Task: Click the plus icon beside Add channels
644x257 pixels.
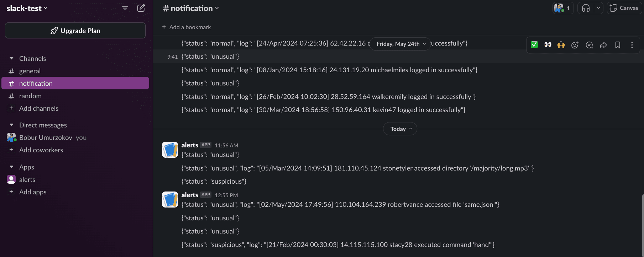Action: [11, 108]
